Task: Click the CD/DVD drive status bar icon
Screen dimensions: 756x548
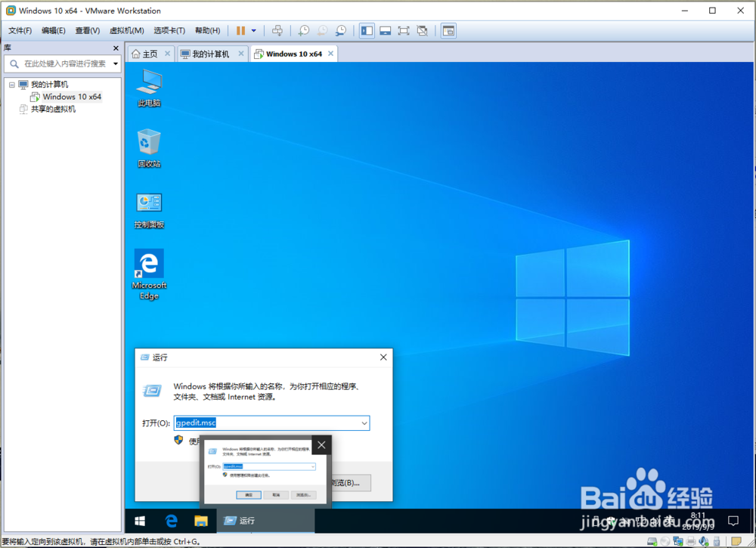Action: (665, 541)
